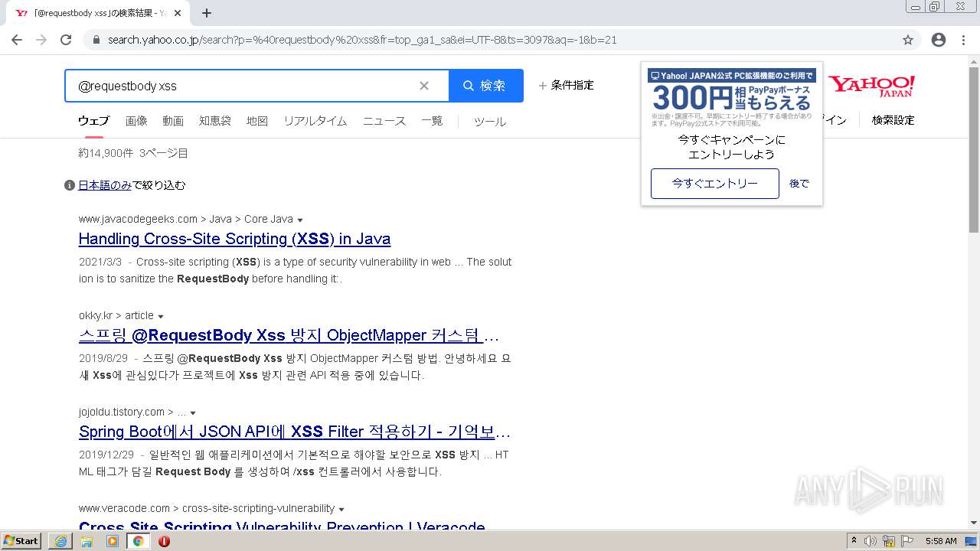Open the Veracode Cross Site Scripting result

tap(282, 527)
